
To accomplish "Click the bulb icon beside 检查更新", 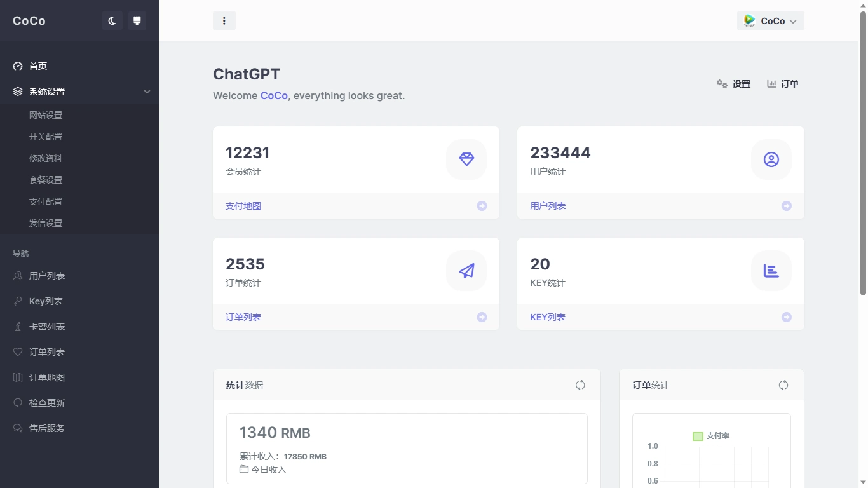I will (18, 403).
